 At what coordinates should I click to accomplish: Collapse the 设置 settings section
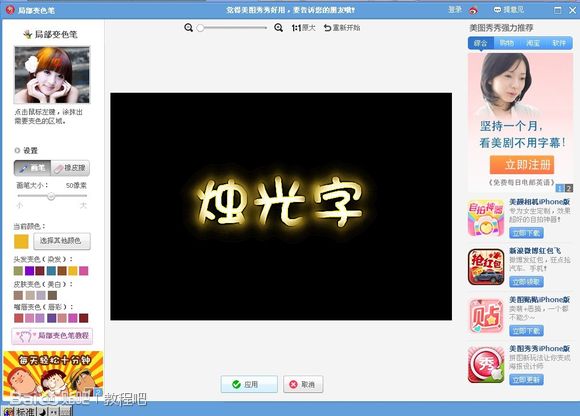coord(17,150)
